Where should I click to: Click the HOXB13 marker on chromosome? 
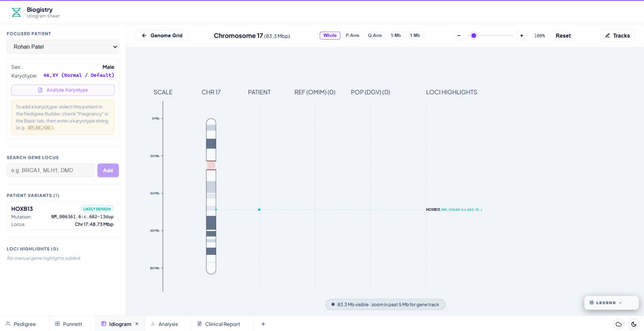click(216, 209)
